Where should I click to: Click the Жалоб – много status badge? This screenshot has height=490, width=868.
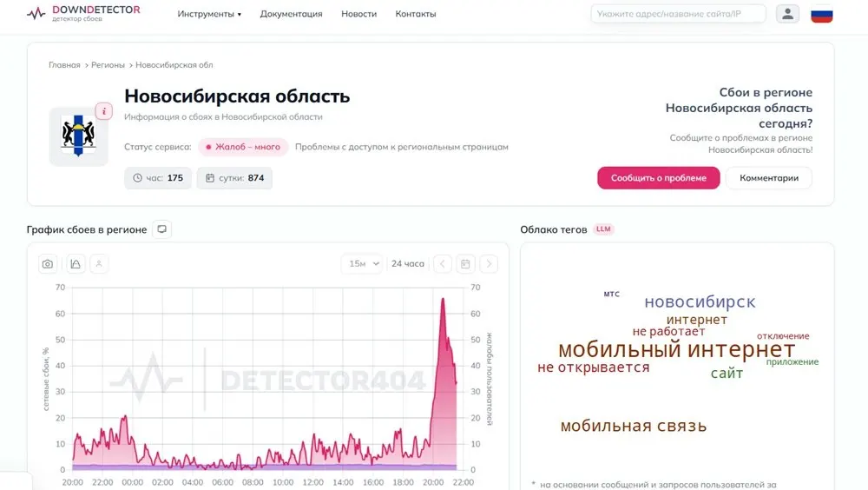(243, 147)
